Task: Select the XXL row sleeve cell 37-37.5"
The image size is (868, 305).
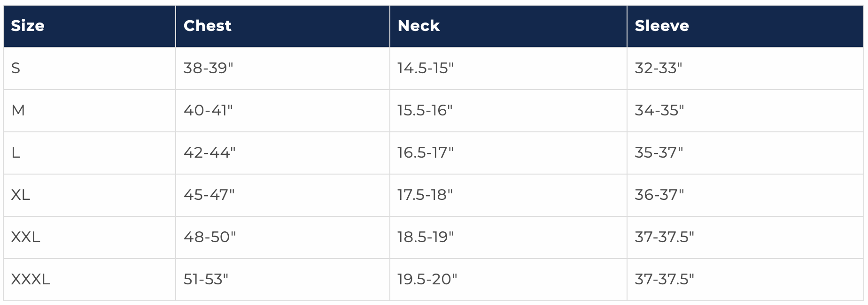Action: click(x=664, y=237)
